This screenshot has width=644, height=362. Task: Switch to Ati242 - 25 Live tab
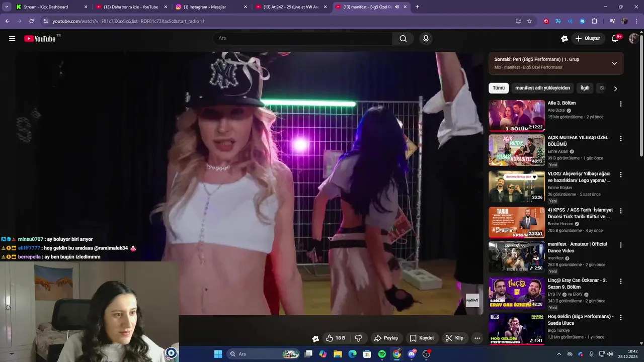pos(291,7)
